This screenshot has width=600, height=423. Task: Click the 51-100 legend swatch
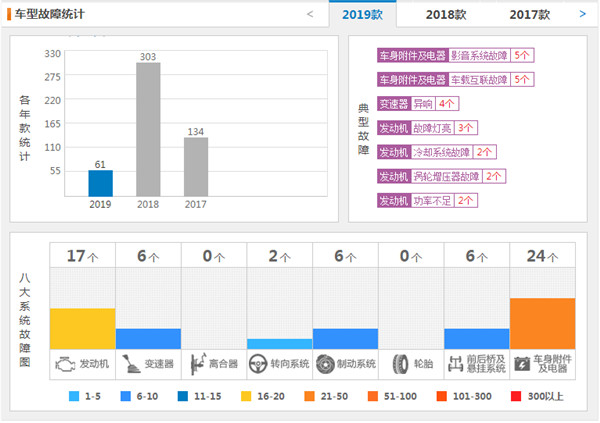[x=373, y=396]
